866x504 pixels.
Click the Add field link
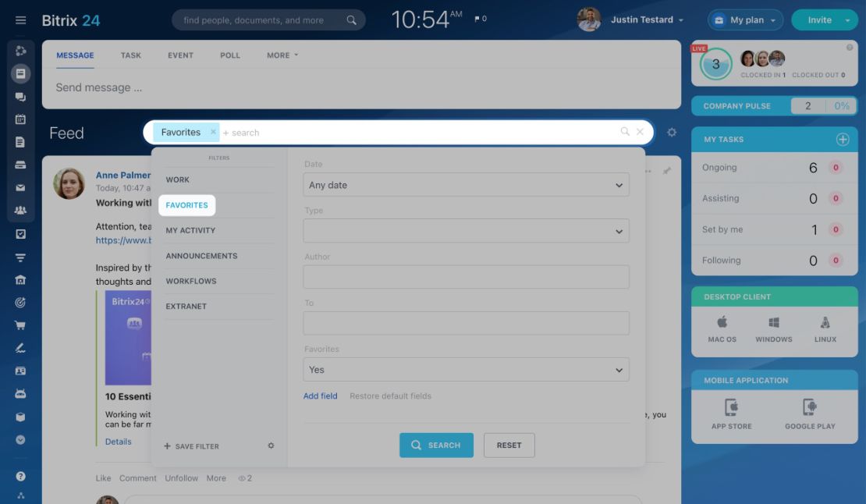[x=321, y=396]
